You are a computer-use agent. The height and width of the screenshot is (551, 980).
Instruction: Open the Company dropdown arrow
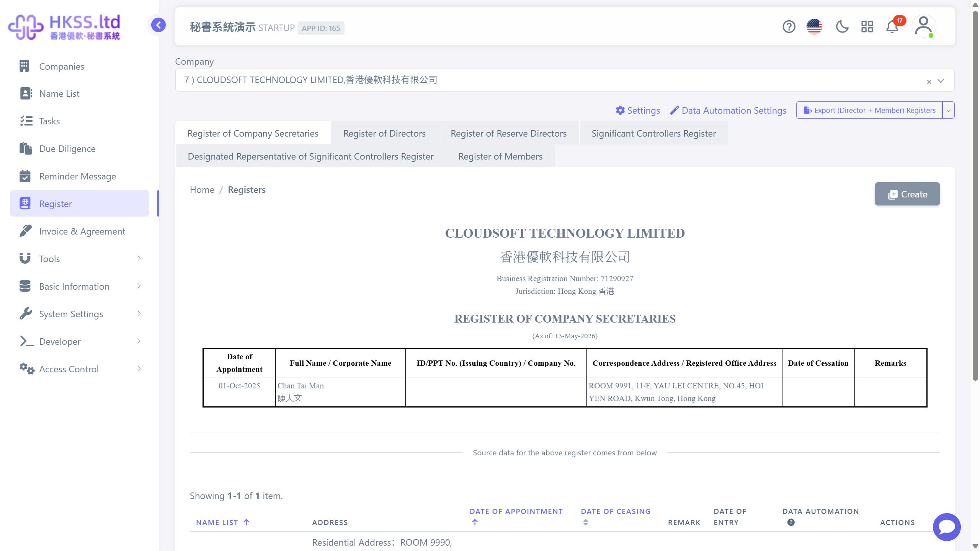[x=941, y=81]
